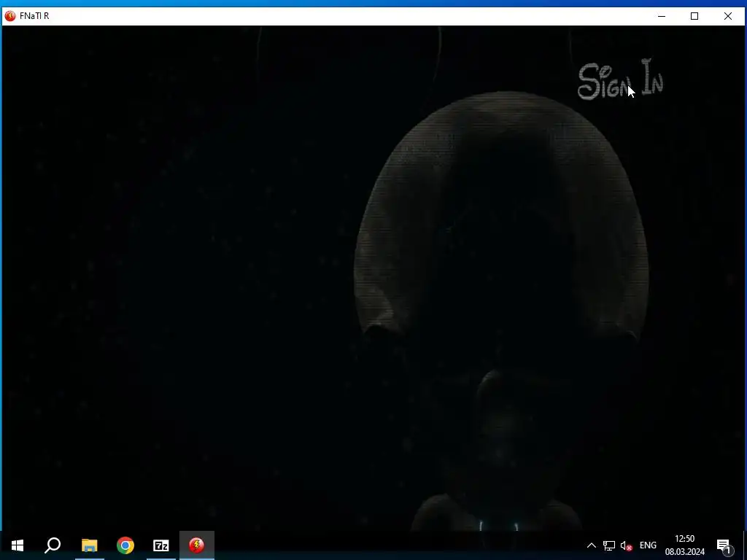
Task: Launch Google Chrome from taskbar
Action: click(125, 545)
